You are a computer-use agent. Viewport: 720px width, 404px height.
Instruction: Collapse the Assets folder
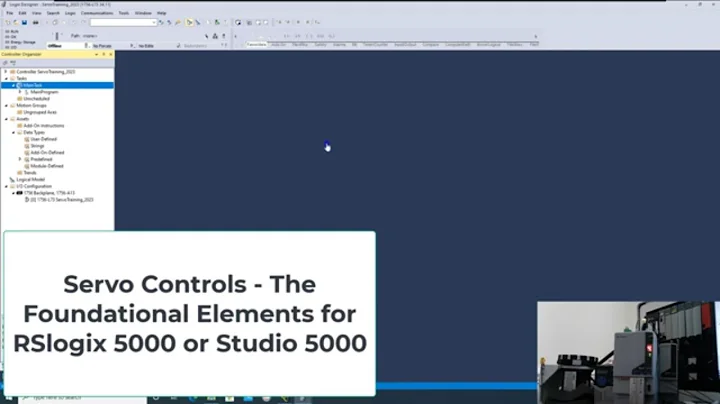click(x=6, y=119)
